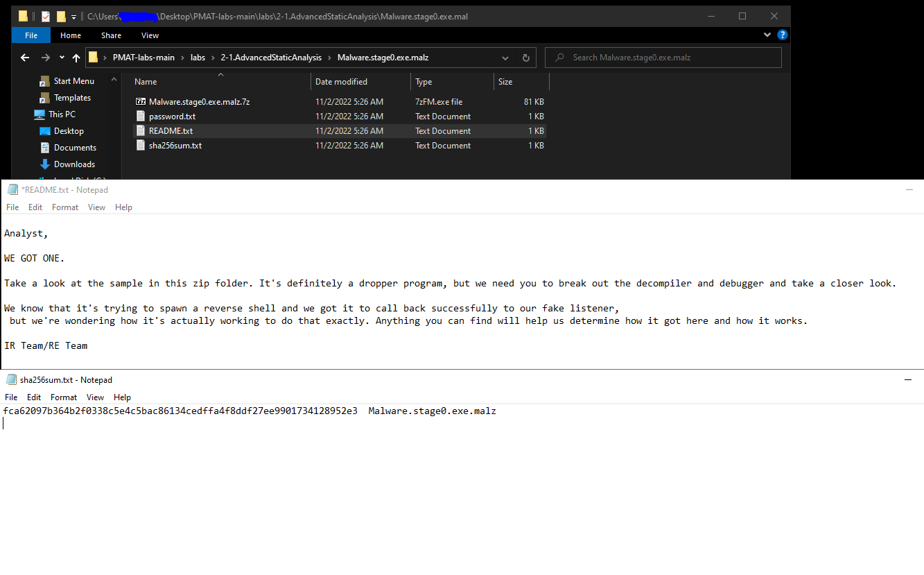Open the Home ribbon tab
The width and height of the screenshot is (924, 575).
pyautogui.click(x=71, y=35)
